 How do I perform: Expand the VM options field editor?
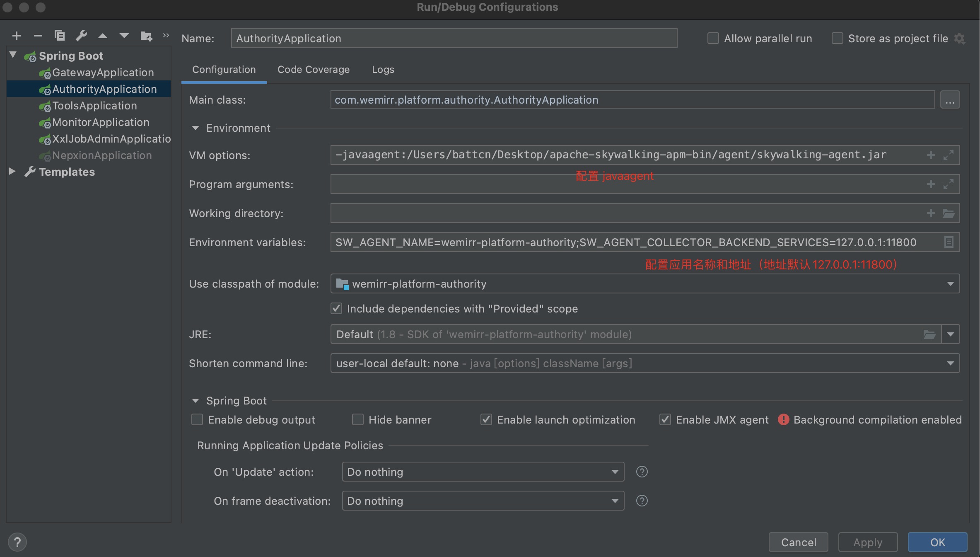[949, 155]
